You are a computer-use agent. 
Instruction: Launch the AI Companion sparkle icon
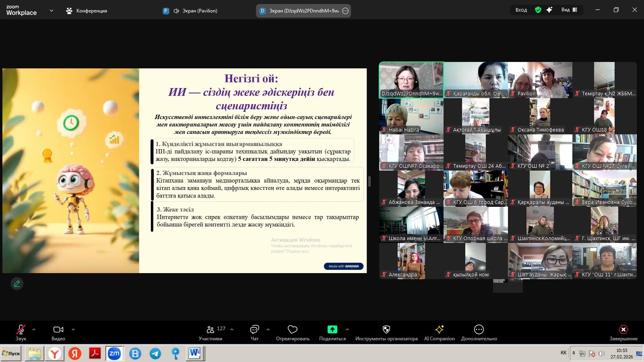439,330
